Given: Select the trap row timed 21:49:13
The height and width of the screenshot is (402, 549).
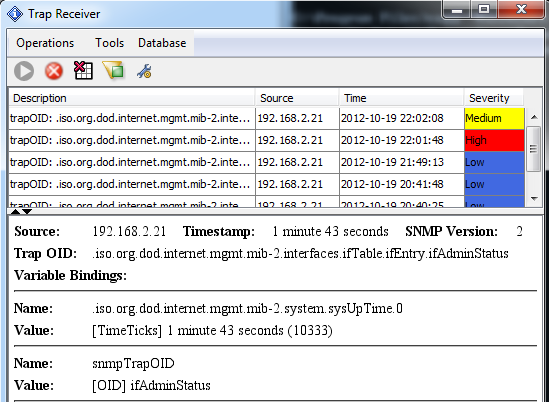Looking at the screenshot, I should coord(266,162).
